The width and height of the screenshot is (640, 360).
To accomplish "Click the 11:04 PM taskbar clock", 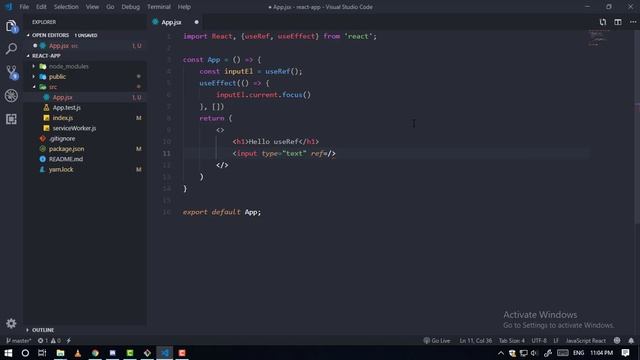I will 601,353.
